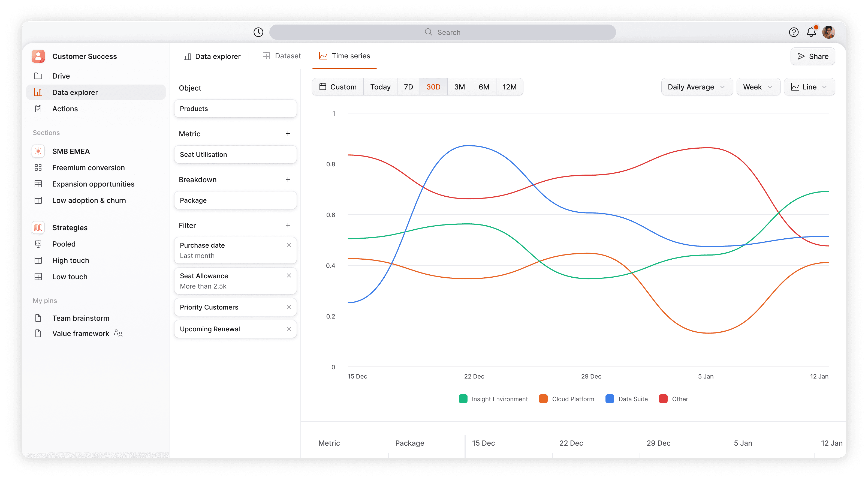The height and width of the screenshot is (480, 868).
Task: Click the Low touch table icon
Action: [38, 276]
